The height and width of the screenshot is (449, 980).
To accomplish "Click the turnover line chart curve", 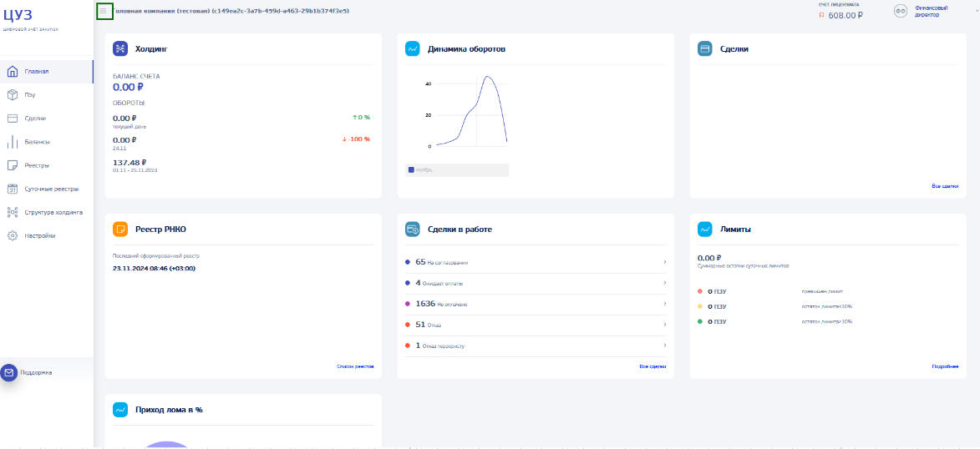I will pos(472,111).
